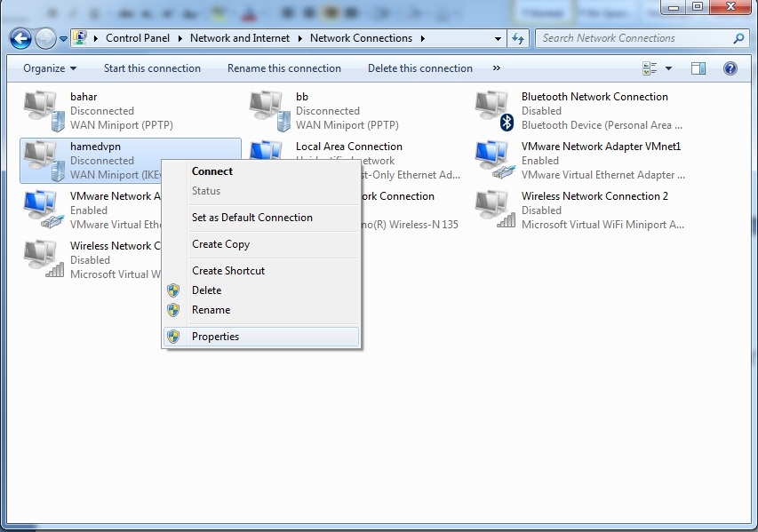
Task: Select the Local Area Connection icon
Action: pos(266,150)
